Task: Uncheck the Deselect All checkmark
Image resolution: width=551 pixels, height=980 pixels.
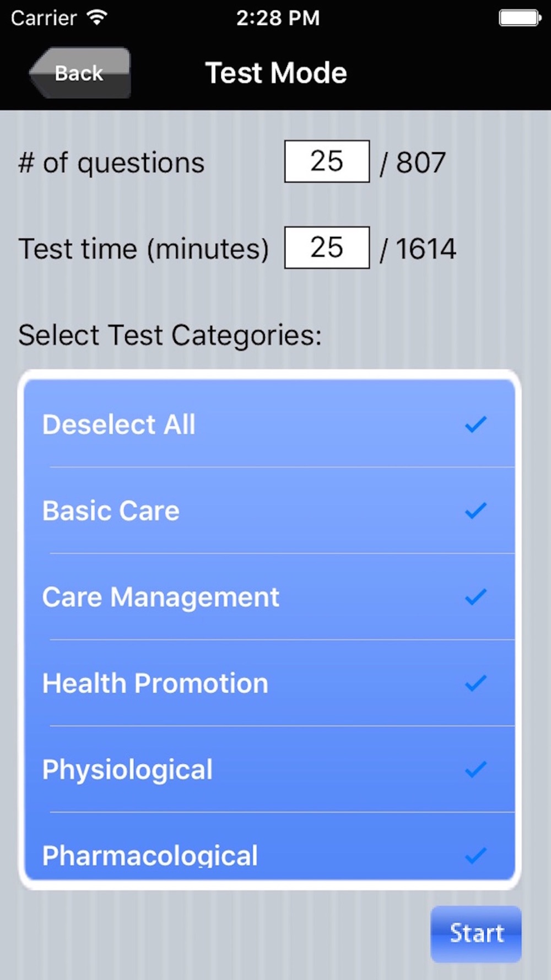Action: [x=476, y=424]
